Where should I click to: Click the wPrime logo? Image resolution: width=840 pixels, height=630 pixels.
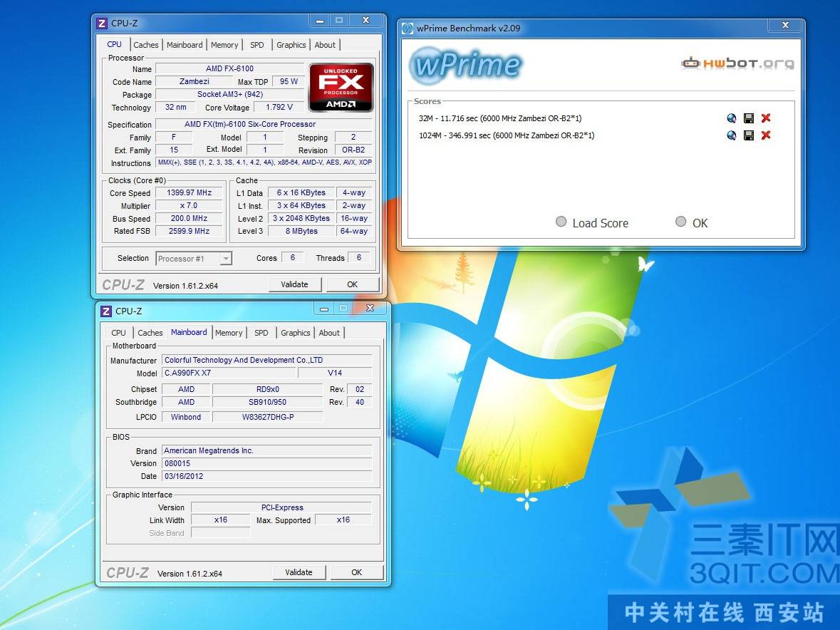465,65
